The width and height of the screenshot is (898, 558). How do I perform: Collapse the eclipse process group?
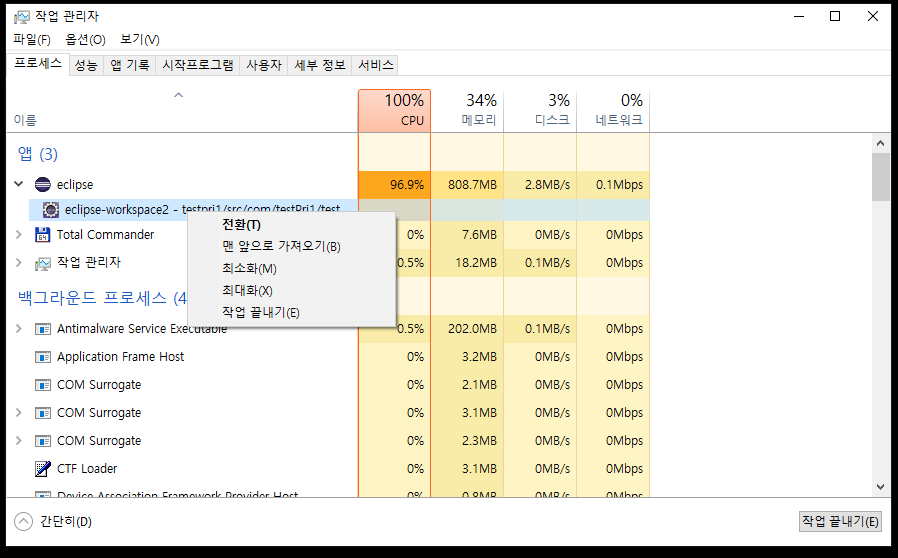click(19, 184)
